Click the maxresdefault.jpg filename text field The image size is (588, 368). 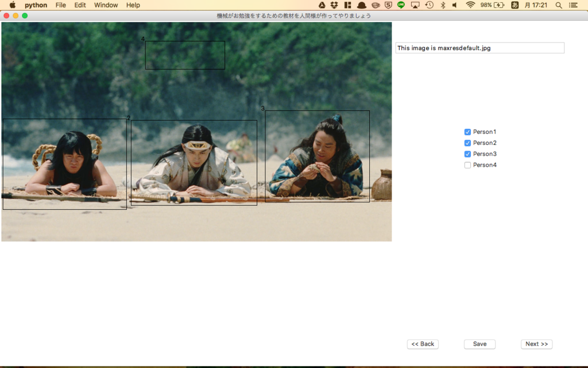[479, 48]
